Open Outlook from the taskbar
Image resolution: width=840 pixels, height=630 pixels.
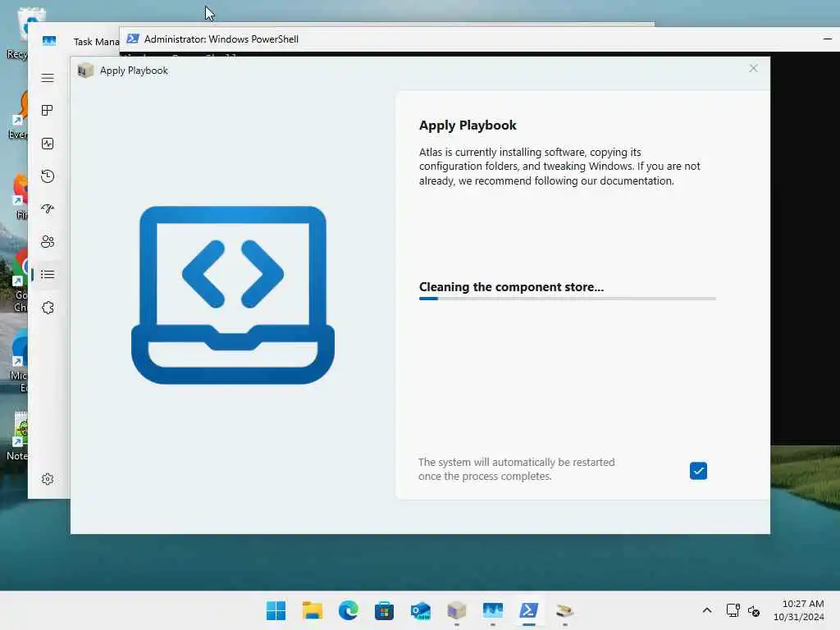tap(421, 610)
